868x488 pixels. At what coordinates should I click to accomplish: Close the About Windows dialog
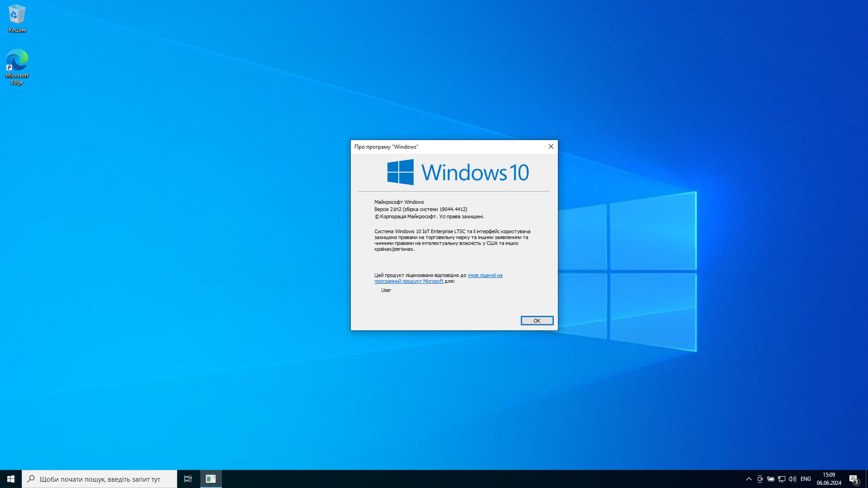tap(551, 146)
